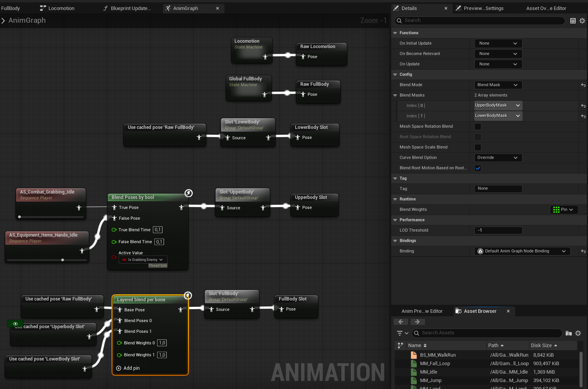Click the Asset Browser forward arrow
This screenshot has width=588, height=389.
pyautogui.click(x=417, y=322)
